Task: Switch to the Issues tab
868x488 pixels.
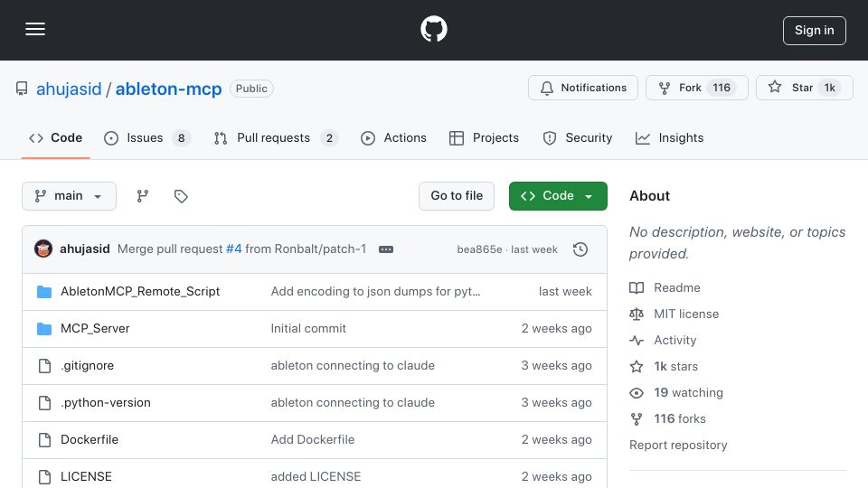Action: click(146, 137)
